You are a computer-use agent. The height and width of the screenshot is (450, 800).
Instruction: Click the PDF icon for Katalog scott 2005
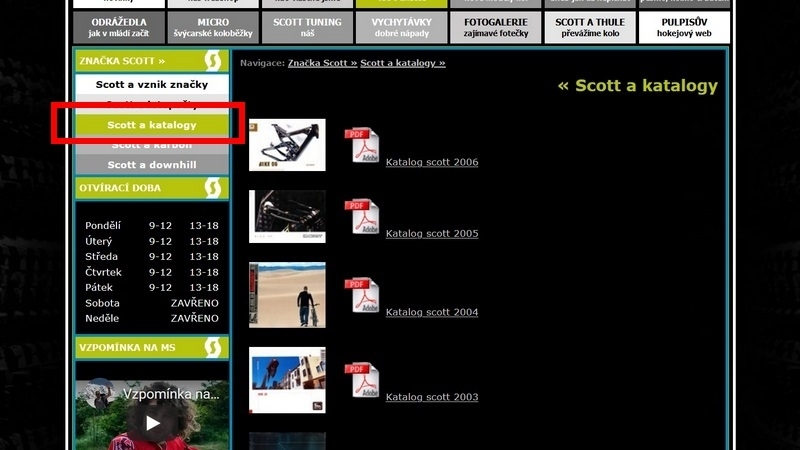[x=361, y=217]
